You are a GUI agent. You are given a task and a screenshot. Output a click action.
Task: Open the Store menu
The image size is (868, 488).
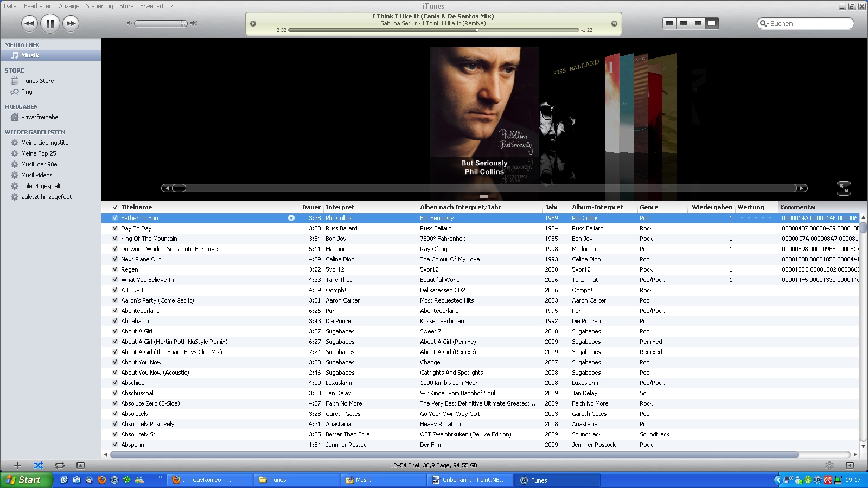tap(126, 6)
